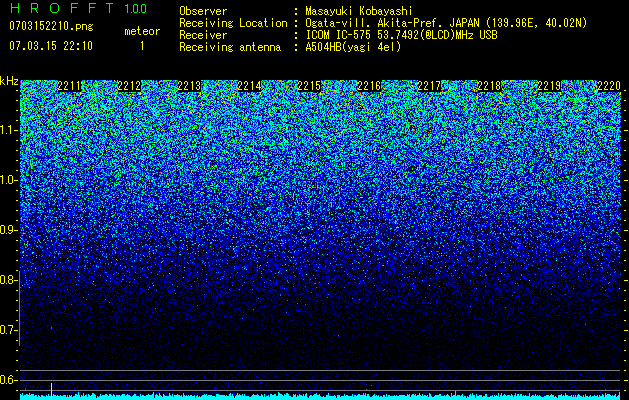
Task: Click the 2213 time marker
Action: pyautogui.click(x=189, y=86)
